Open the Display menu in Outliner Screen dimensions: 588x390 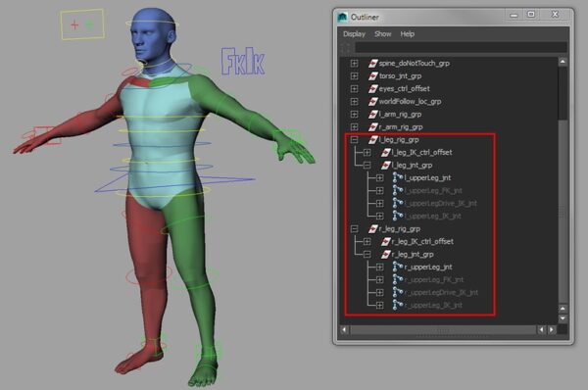click(x=354, y=34)
